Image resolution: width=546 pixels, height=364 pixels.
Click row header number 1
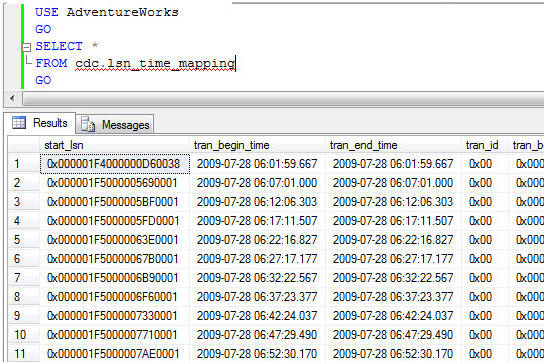pos(24,164)
